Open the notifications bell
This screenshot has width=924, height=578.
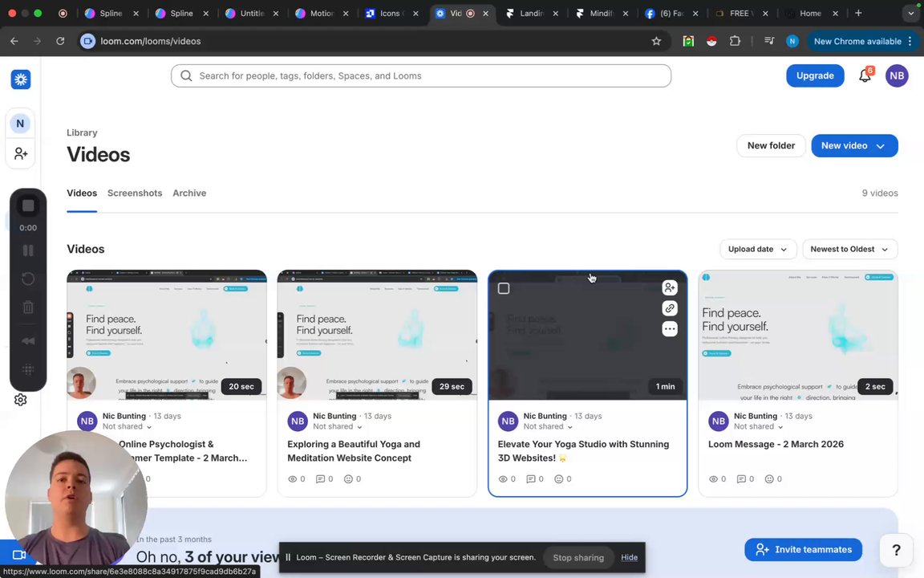pos(865,75)
